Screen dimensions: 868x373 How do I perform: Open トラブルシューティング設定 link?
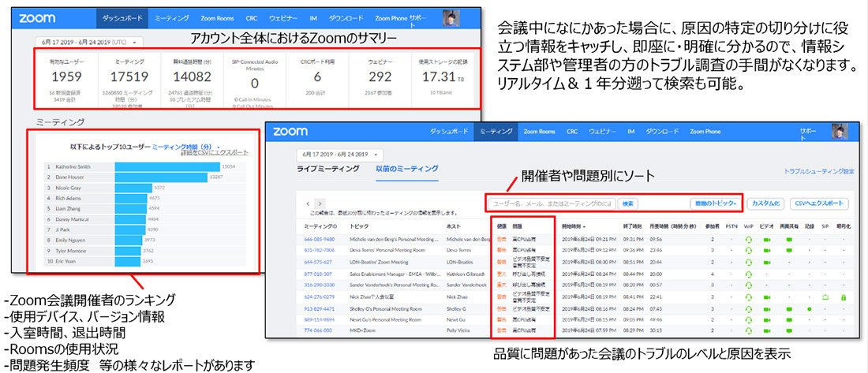[819, 172]
